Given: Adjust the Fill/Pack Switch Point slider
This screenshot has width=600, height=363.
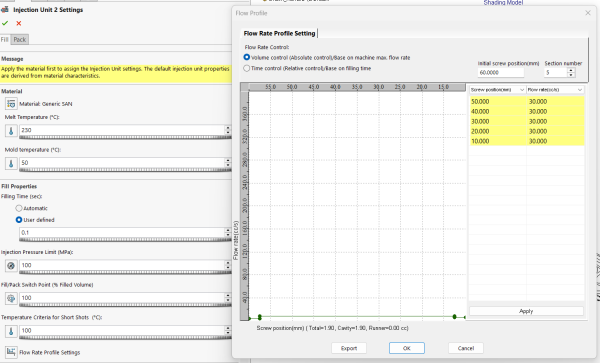Looking at the screenshot, I should [125, 304].
